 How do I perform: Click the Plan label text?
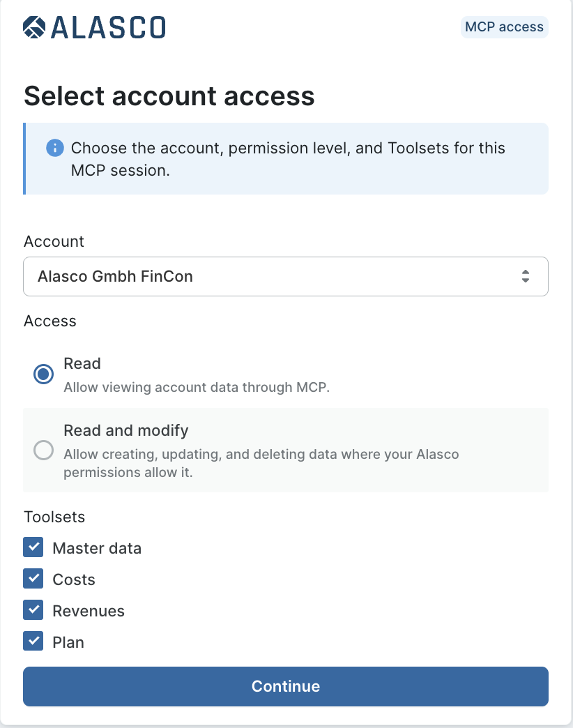point(68,642)
